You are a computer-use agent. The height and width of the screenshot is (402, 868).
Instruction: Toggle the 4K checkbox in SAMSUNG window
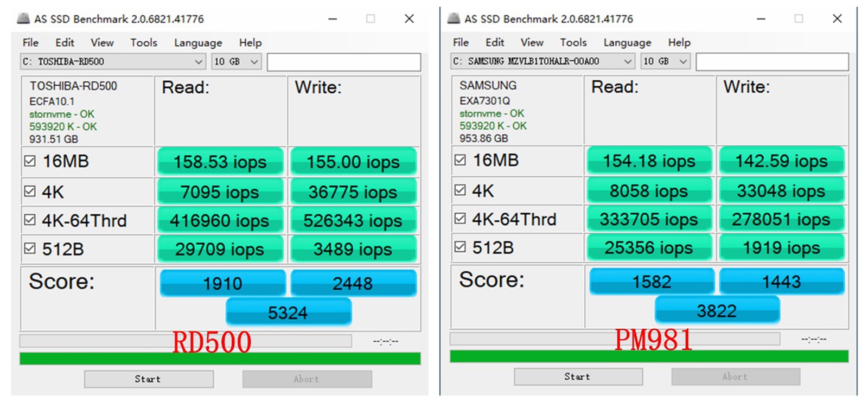[460, 190]
